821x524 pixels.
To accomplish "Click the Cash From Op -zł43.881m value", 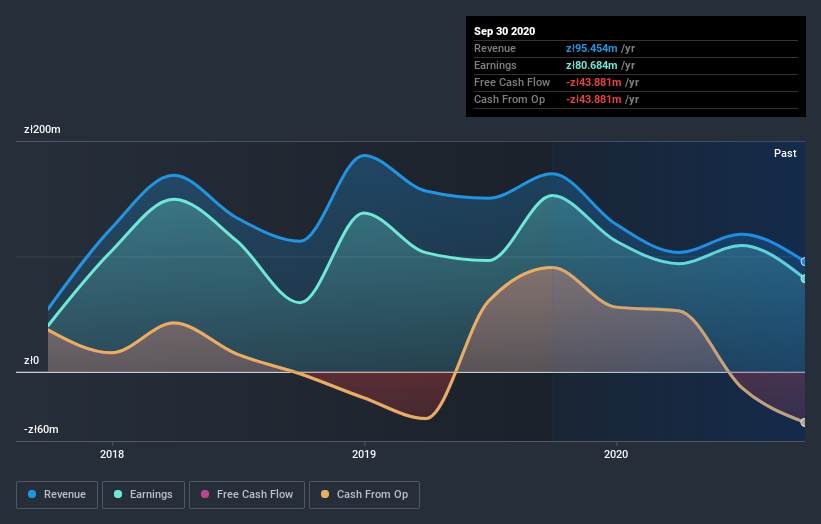I will coord(594,99).
